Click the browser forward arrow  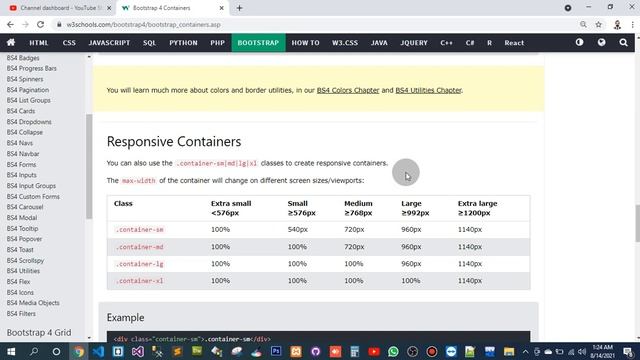[x=25, y=24]
